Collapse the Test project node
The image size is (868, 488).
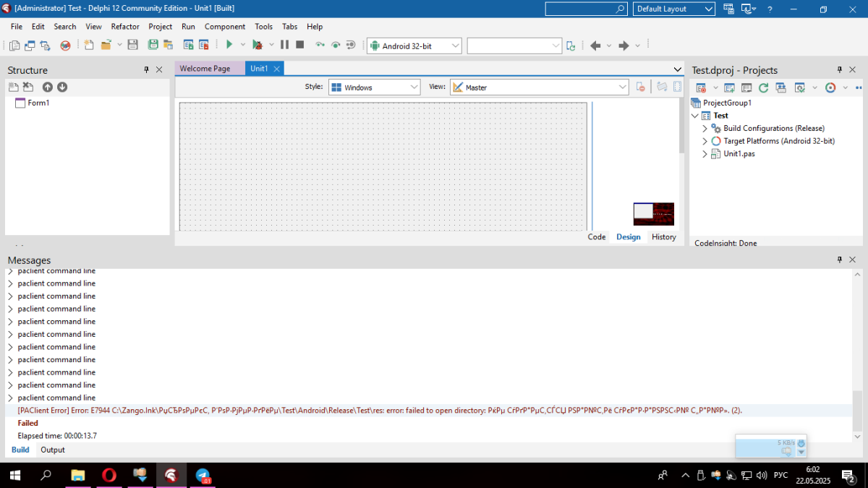[696, 116]
